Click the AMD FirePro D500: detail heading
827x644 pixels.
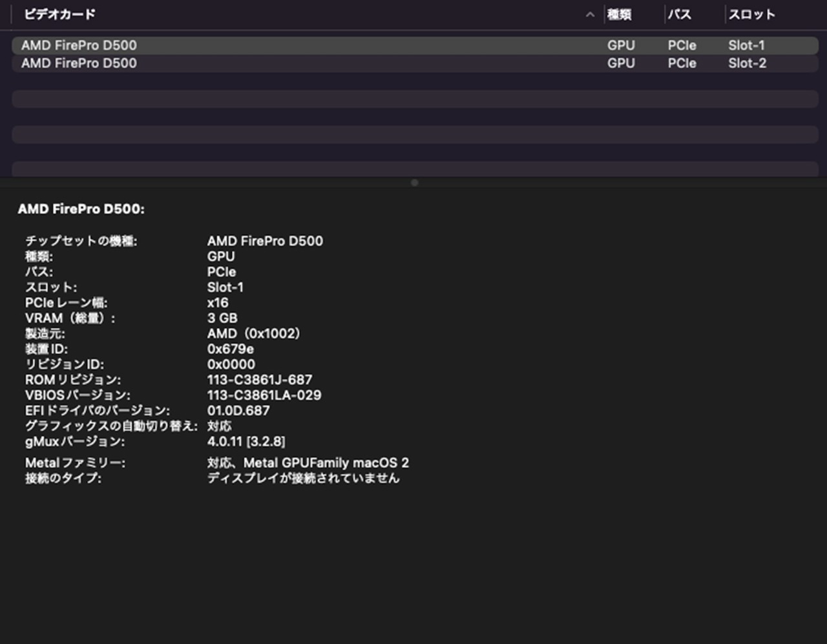point(81,209)
